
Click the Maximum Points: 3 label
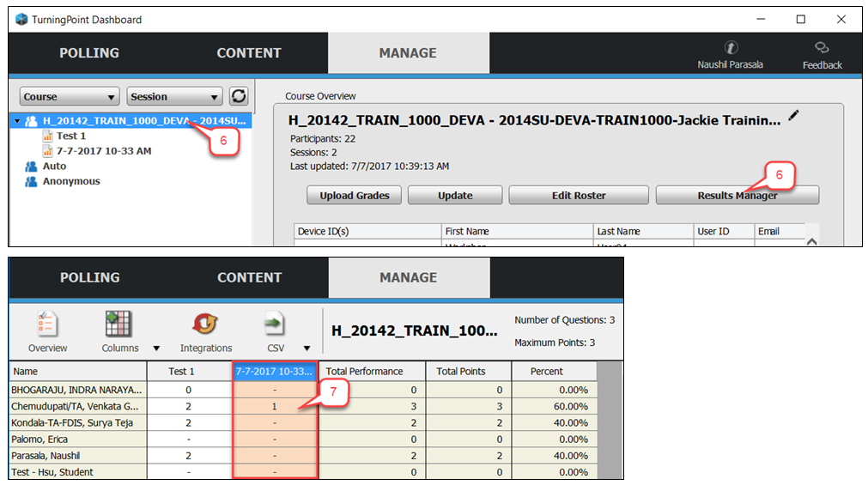click(555, 343)
